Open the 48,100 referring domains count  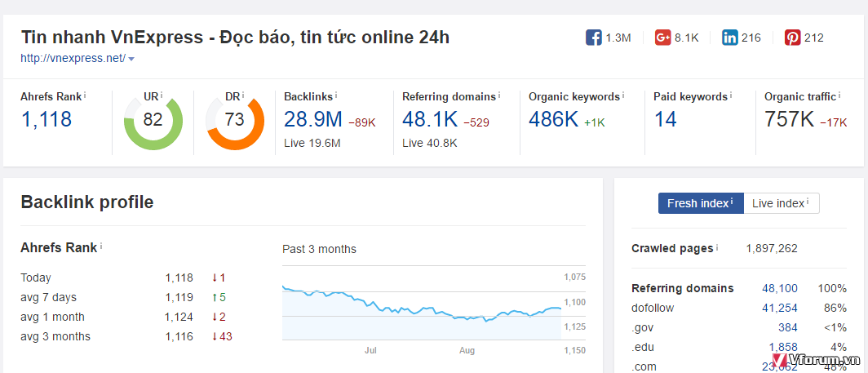780,288
